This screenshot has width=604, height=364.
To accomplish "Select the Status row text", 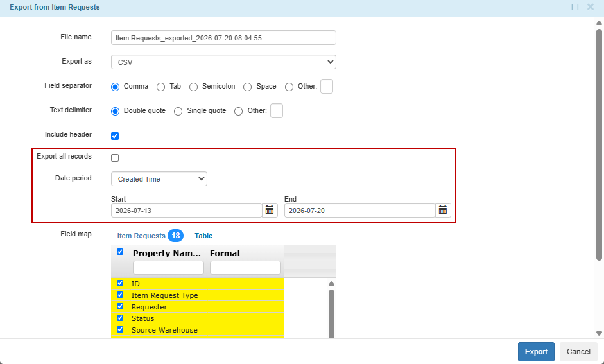I will (x=142, y=318).
